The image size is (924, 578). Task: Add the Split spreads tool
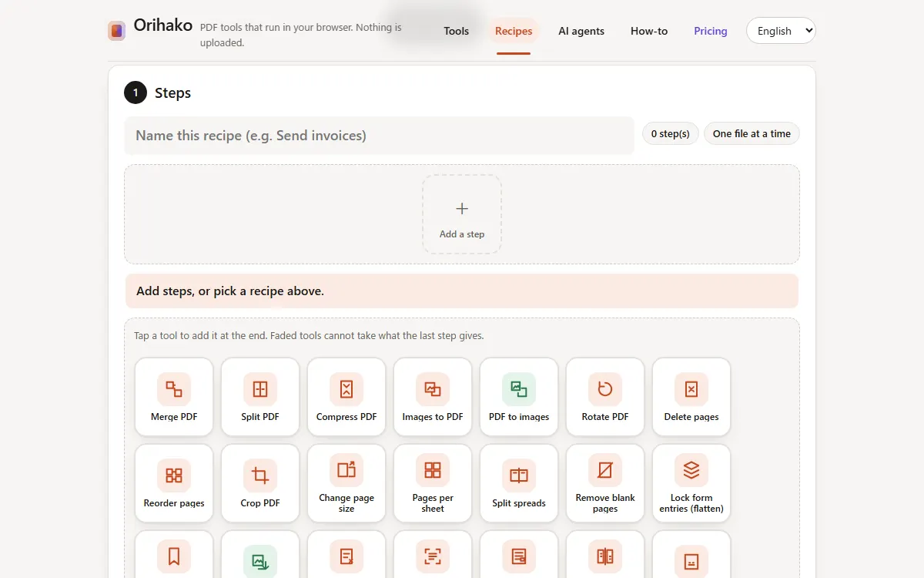(519, 483)
